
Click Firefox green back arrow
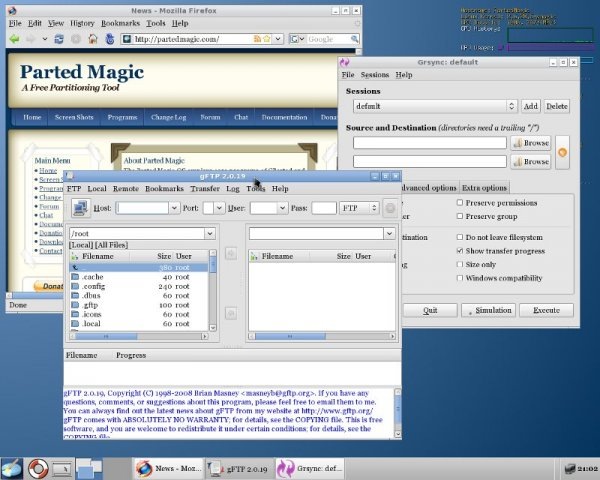coord(15,39)
